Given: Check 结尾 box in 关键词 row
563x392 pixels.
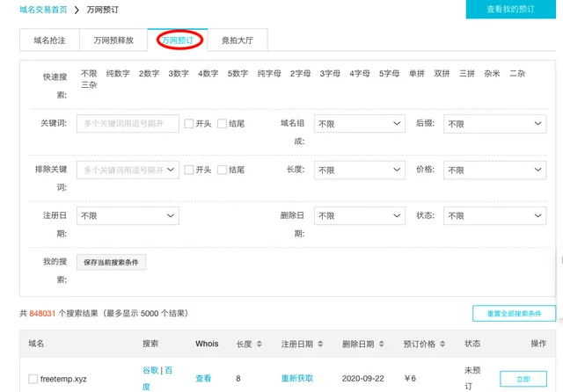Looking at the screenshot, I should (222, 124).
